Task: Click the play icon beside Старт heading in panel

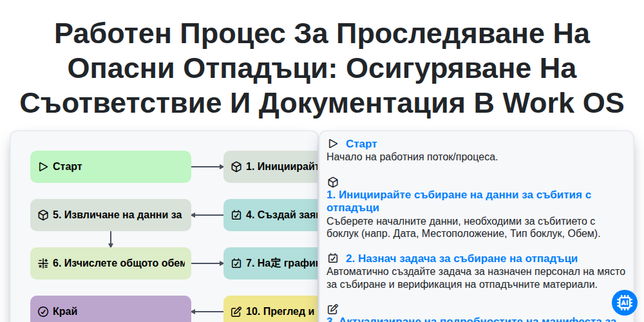Action: (x=333, y=144)
